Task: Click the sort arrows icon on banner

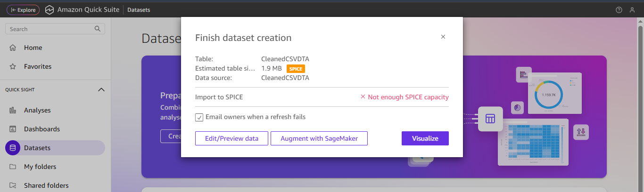Action: (581, 132)
